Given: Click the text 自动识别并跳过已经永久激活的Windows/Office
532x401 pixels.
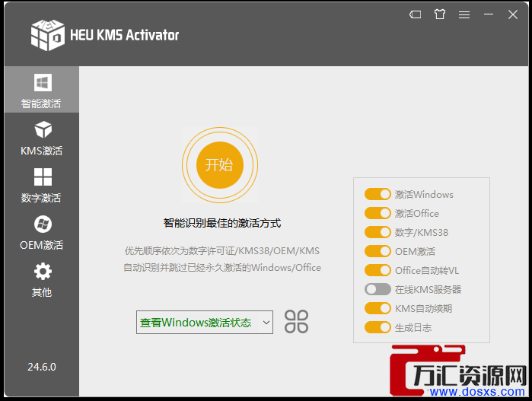Looking at the screenshot, I should coord(222,268).
